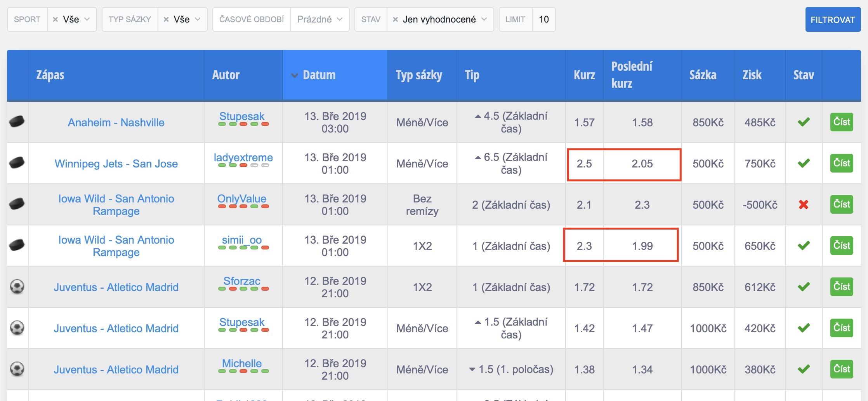Image resolution: width=868 pixels, height=401 pixels.
Task: Sort the table by Datum column
Action: pos(319,75)
